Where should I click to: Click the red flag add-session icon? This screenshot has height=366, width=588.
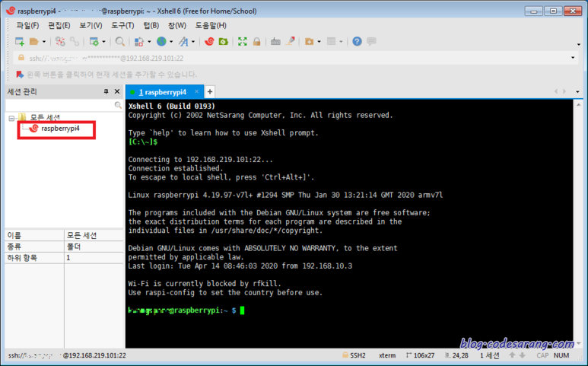(x=20, y=75)
